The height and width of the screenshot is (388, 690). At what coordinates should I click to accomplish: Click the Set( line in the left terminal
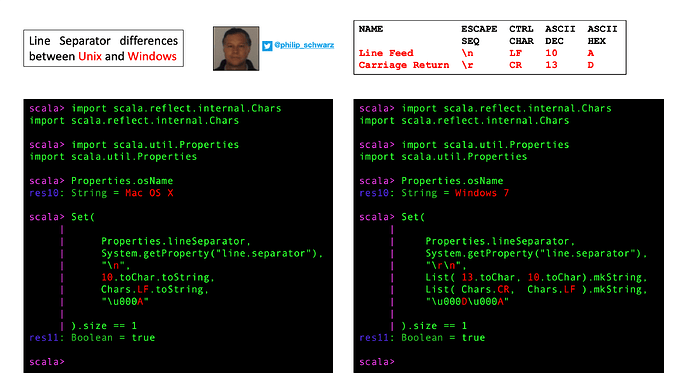(62, 217)
